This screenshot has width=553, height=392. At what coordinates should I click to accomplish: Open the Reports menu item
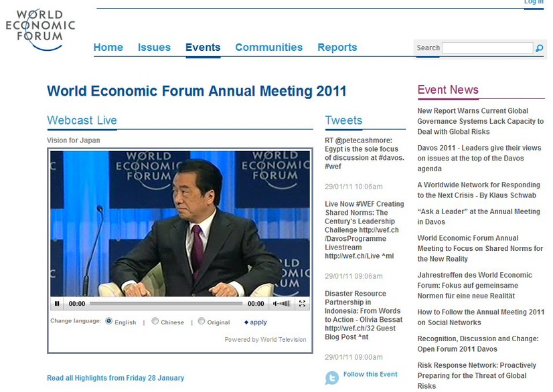click(337, 47)
